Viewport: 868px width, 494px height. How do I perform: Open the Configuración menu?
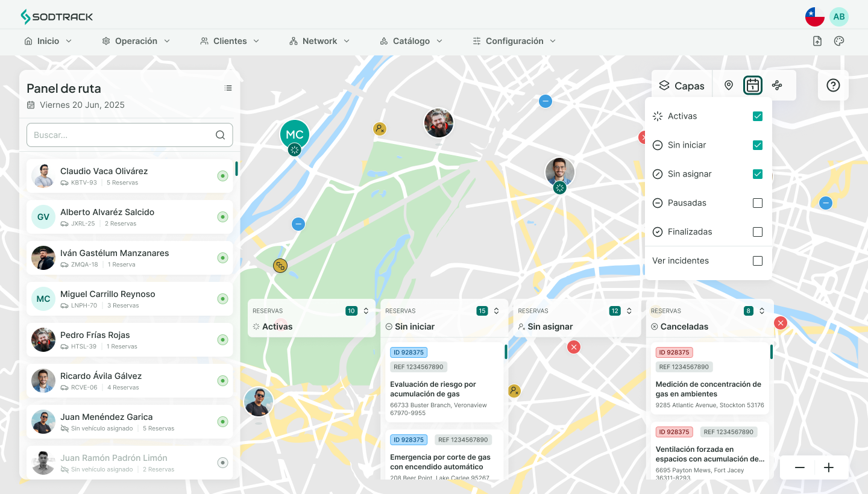point(514,40)
